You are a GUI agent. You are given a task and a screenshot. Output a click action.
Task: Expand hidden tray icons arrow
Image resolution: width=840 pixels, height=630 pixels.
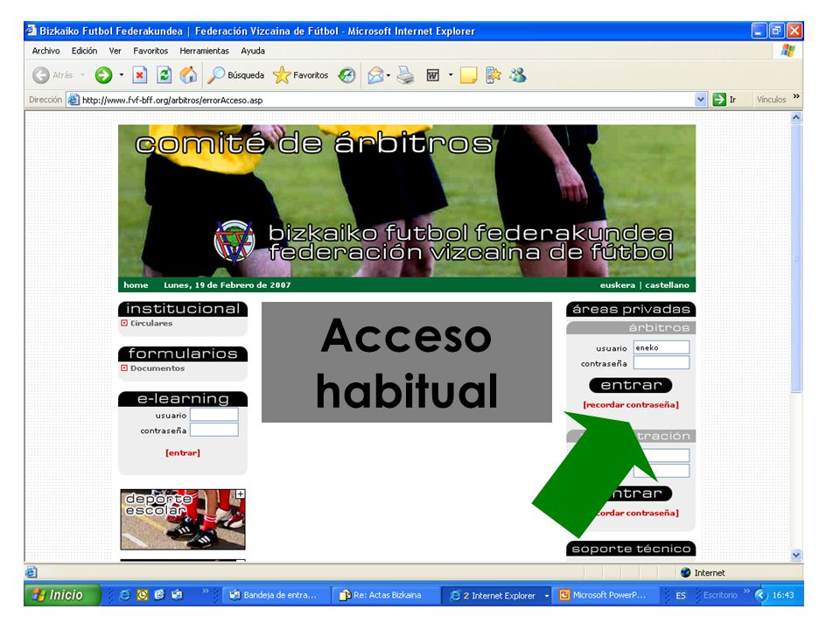pos(760,595)
